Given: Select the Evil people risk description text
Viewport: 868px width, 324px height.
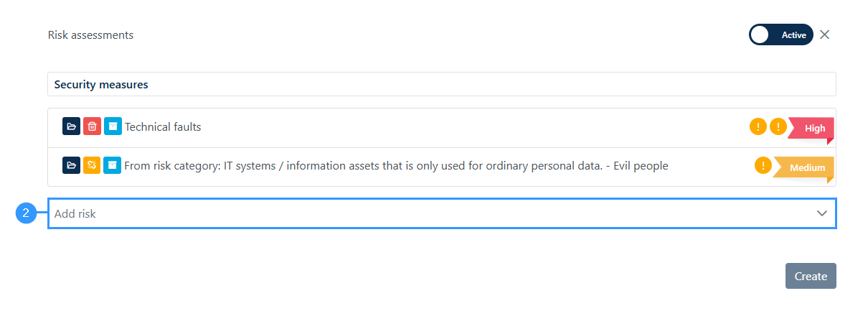Looking at the screenshot, I should [396, 166].
